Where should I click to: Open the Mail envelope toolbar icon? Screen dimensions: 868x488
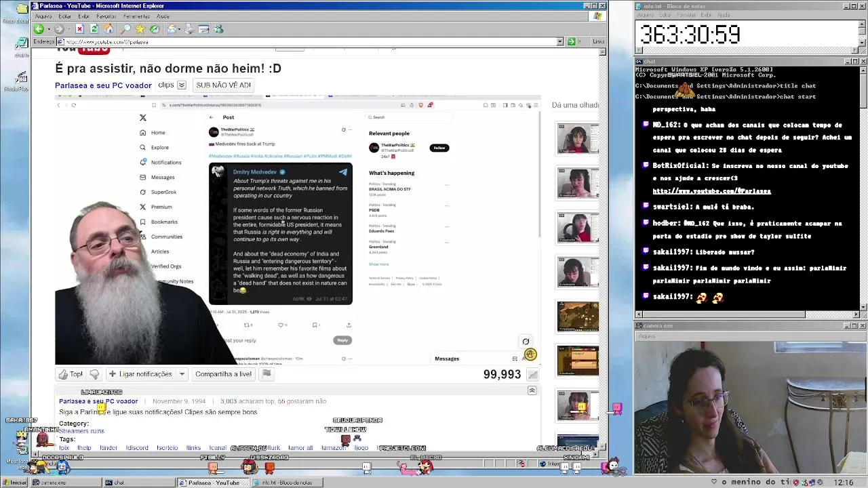173,29
